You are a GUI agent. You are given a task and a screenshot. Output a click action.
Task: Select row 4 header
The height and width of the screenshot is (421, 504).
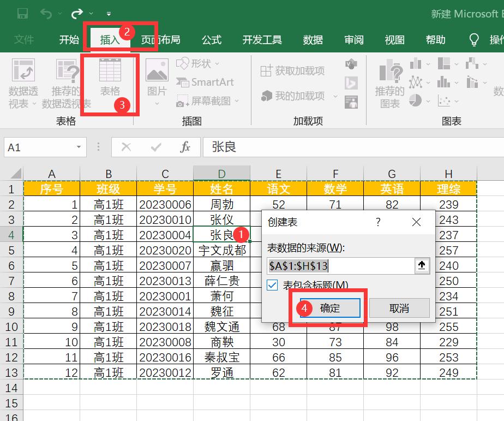(11, 235)
